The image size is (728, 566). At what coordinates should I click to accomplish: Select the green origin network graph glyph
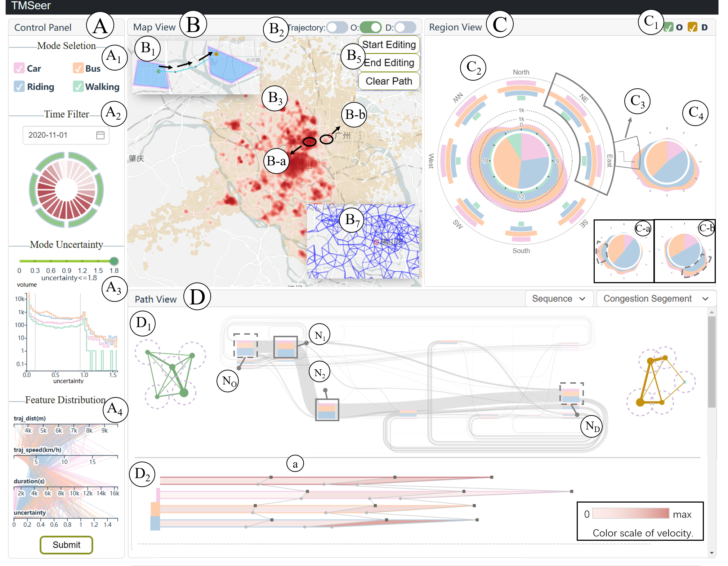(x=170, y=374)
